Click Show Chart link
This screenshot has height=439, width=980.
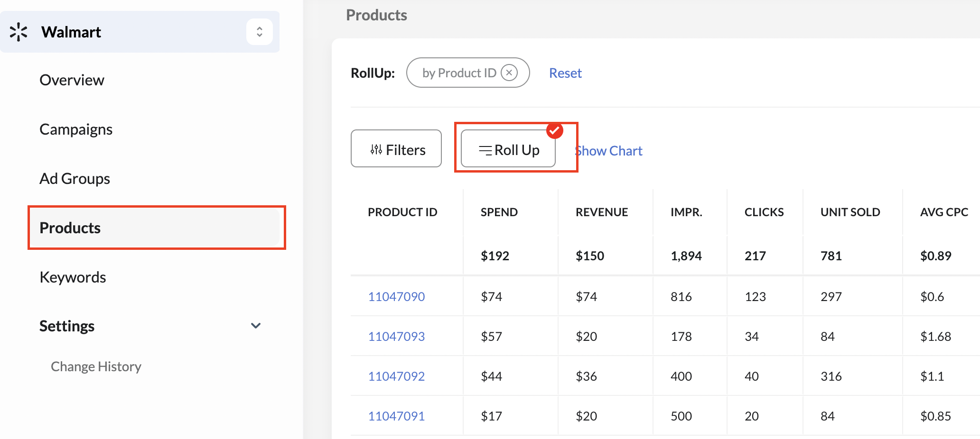[608, 151]
